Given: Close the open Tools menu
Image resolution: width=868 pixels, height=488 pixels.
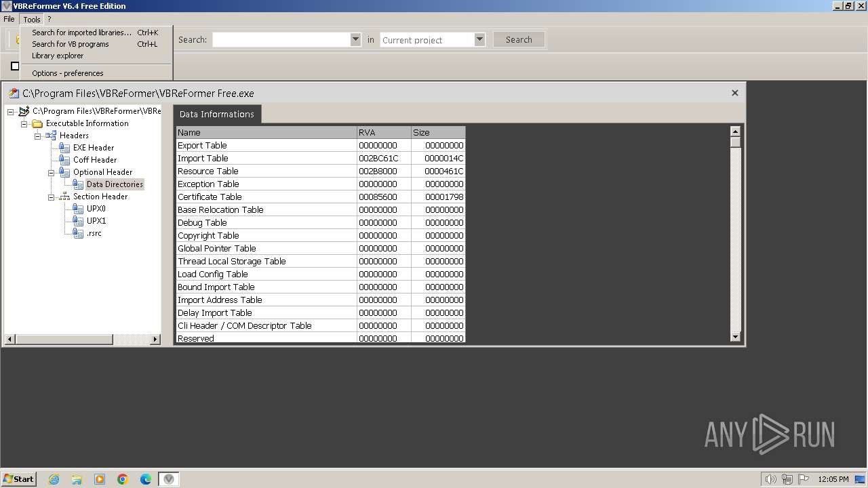Looking at the screenshot, I should pyautogui.click(x=32, y=19).
